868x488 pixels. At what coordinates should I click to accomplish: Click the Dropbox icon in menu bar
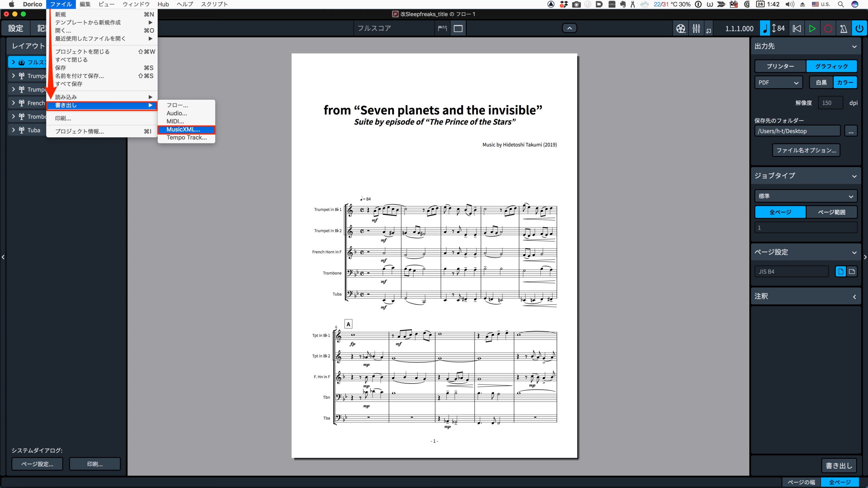564,4
